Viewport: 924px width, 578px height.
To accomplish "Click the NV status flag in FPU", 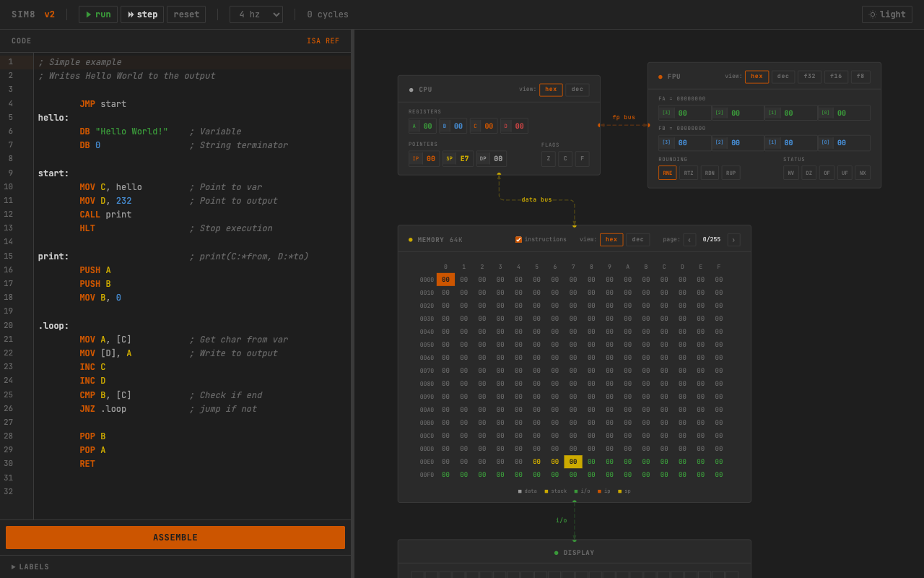I will 790,173.
